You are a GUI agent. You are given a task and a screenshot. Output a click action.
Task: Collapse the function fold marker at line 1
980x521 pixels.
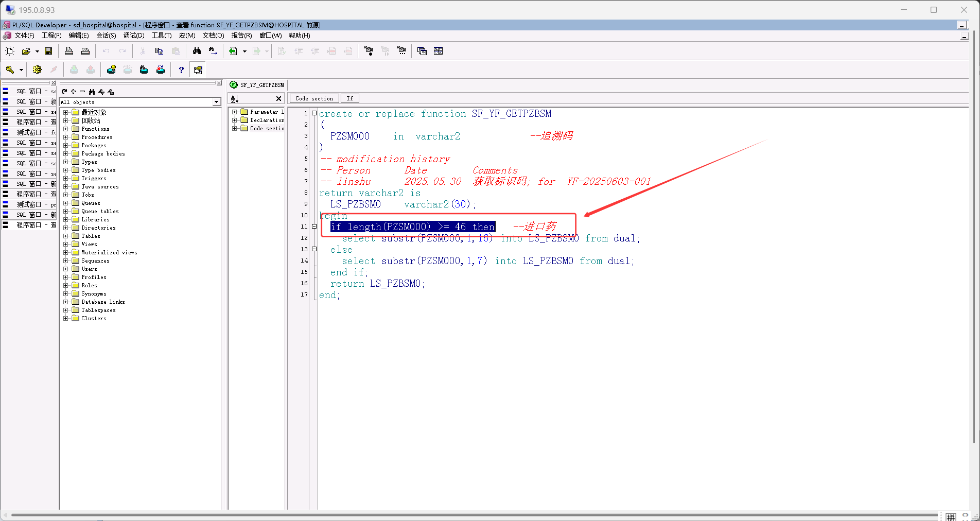click(x=314, y=113)
